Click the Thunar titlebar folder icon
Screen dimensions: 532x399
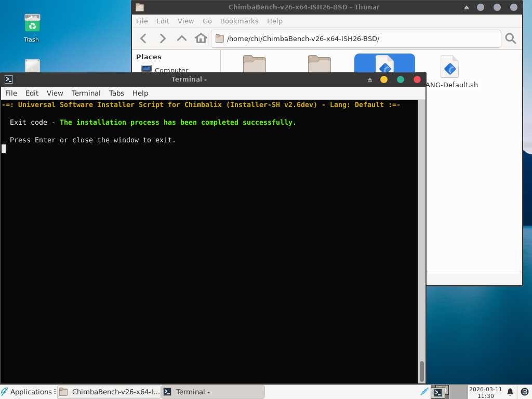pos(140,7)
